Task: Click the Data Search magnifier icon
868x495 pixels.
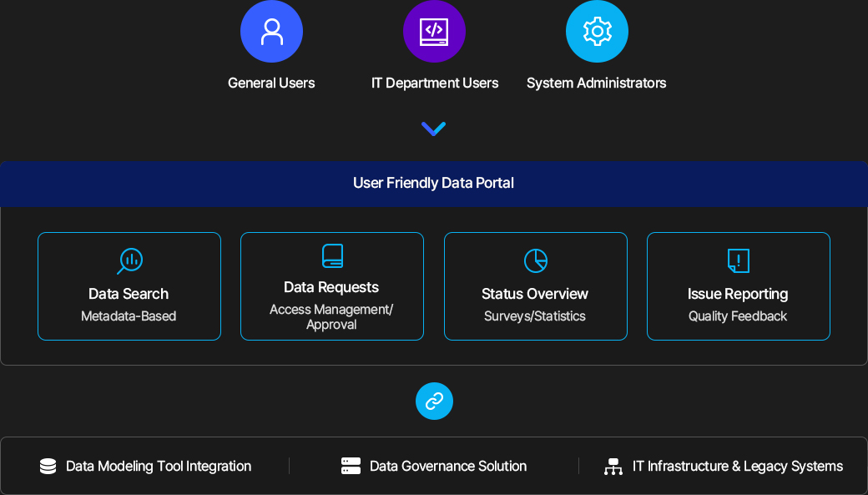Action: [x=130, y=260]
